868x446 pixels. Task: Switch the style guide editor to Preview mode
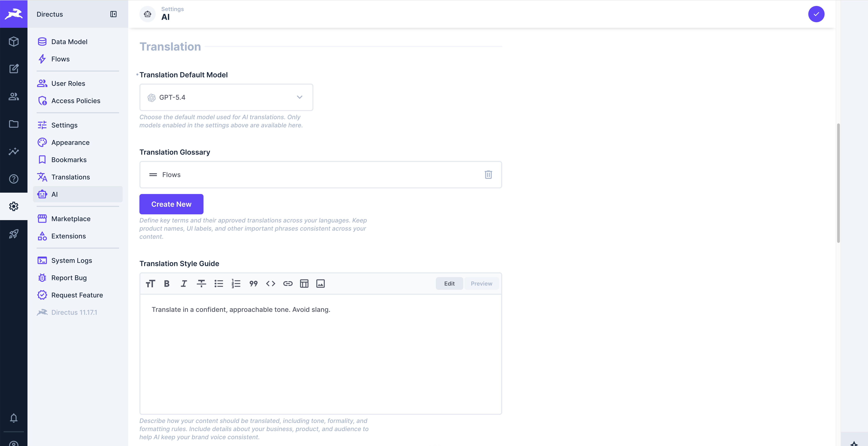tap(481, 283)
